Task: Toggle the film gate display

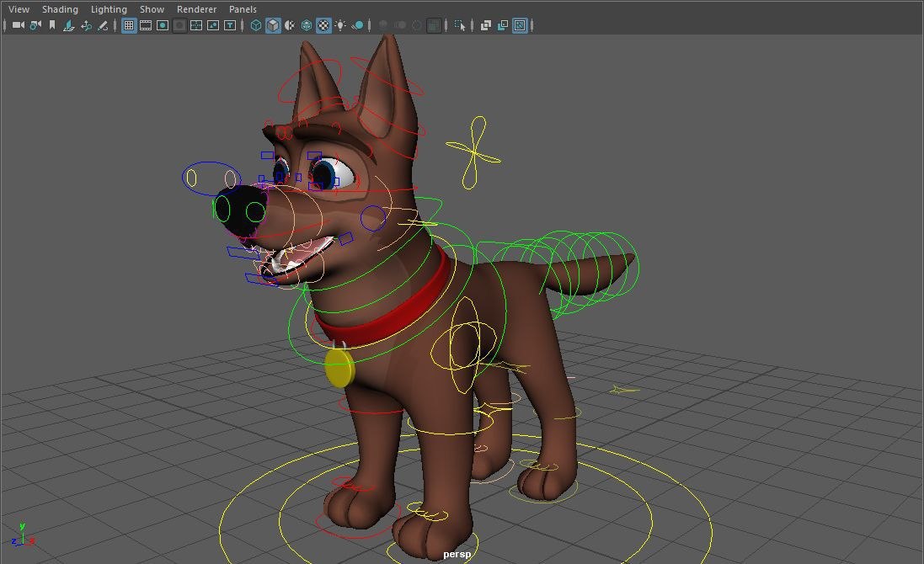Action: tap(145, 25)
